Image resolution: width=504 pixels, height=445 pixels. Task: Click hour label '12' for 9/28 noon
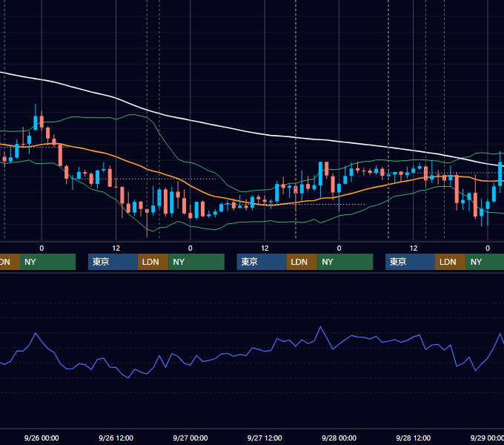414,248
